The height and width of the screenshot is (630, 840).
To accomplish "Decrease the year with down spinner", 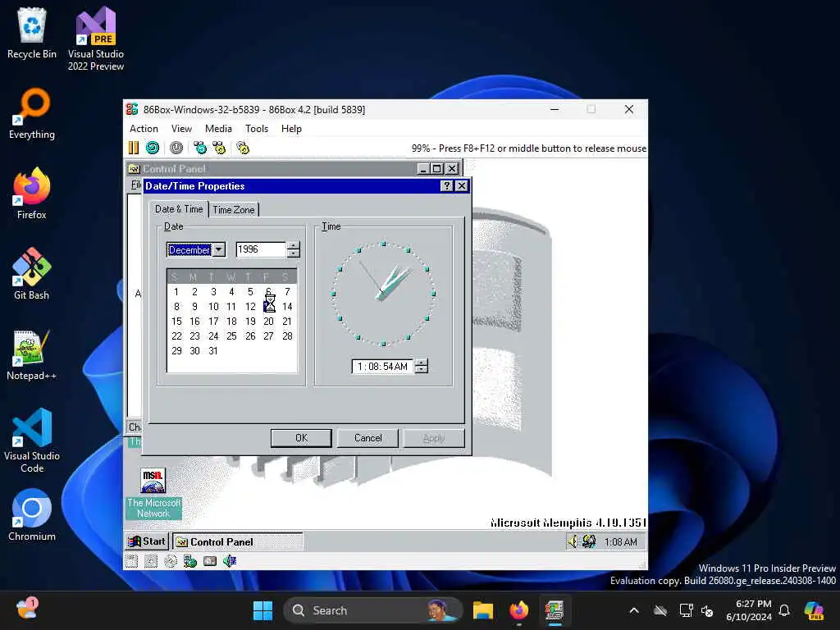I will point(293,253).
